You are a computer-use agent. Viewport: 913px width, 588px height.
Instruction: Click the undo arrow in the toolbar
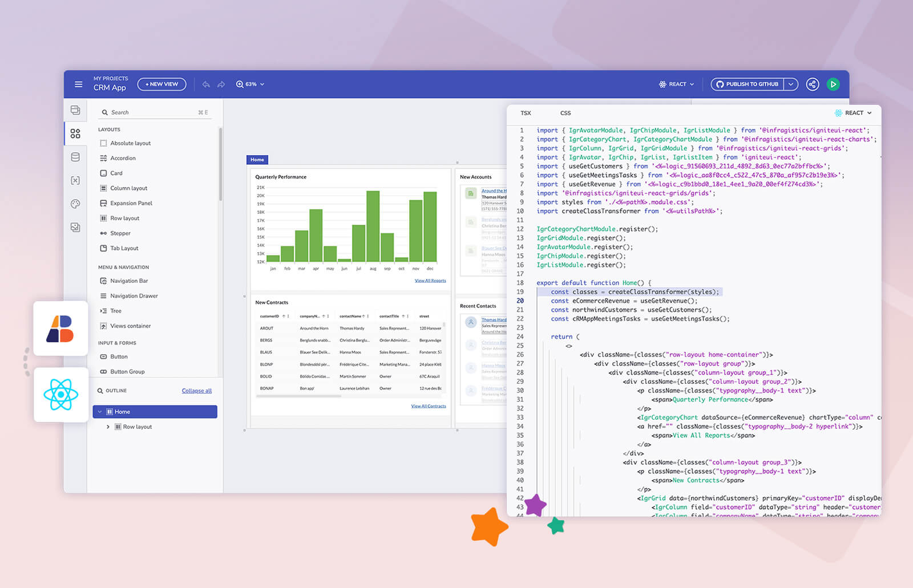pyautogui.click(x=206, y=84)
